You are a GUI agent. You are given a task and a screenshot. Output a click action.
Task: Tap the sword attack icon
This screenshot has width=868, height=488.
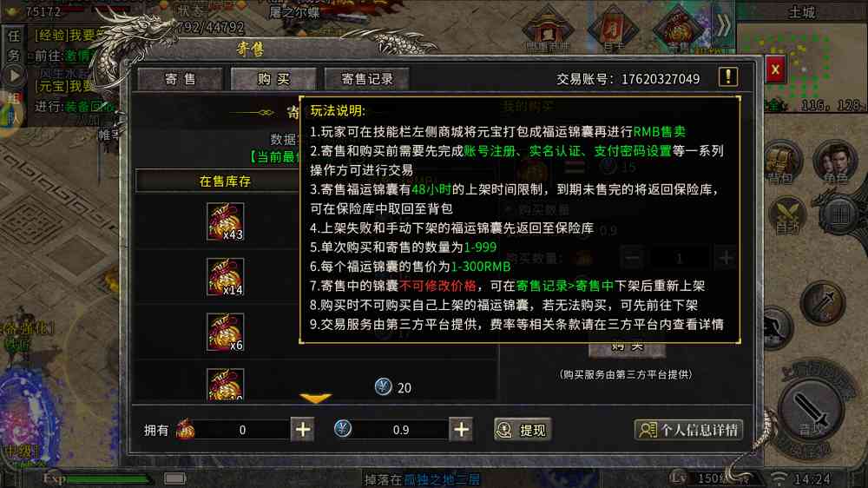[812, 411]
